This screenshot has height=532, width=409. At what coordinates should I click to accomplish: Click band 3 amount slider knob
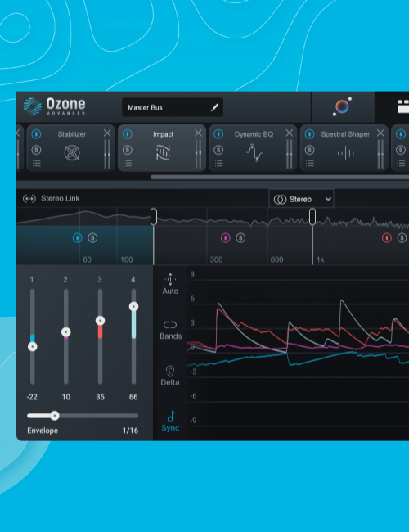[100, 321]
